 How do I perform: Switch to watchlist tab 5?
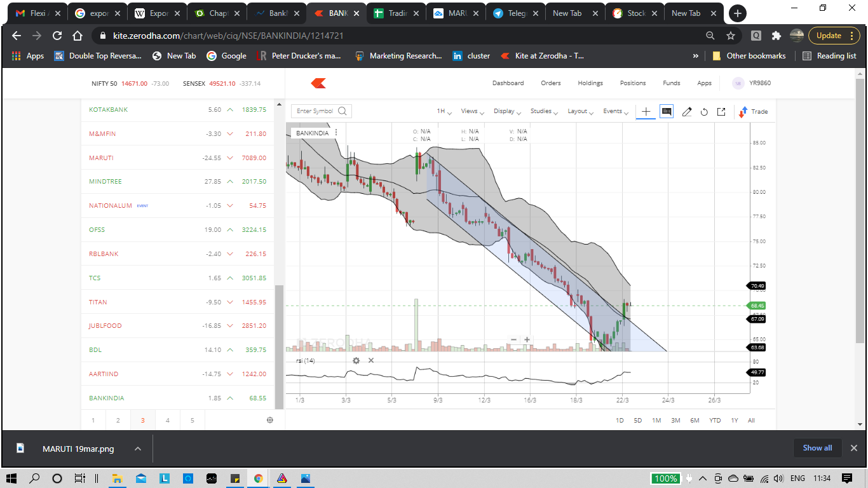193,420
